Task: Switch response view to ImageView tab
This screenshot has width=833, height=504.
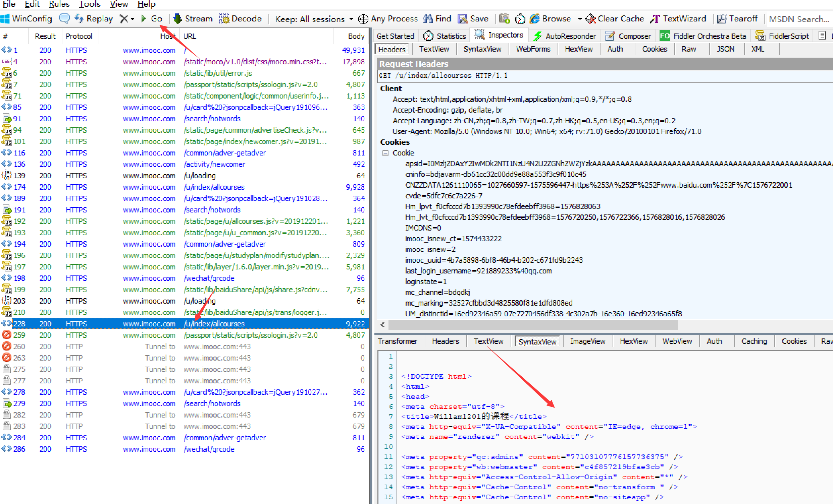Action: [x=587, y=341]
